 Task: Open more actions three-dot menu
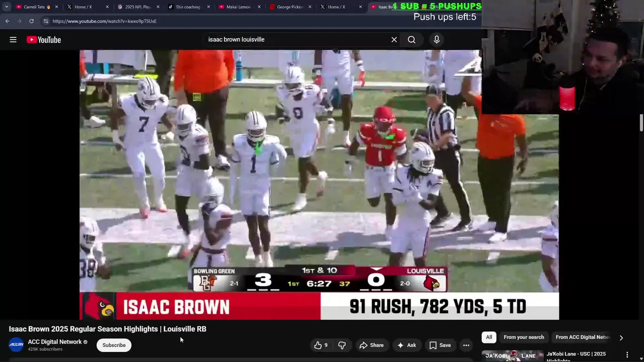tap(466, 345)
